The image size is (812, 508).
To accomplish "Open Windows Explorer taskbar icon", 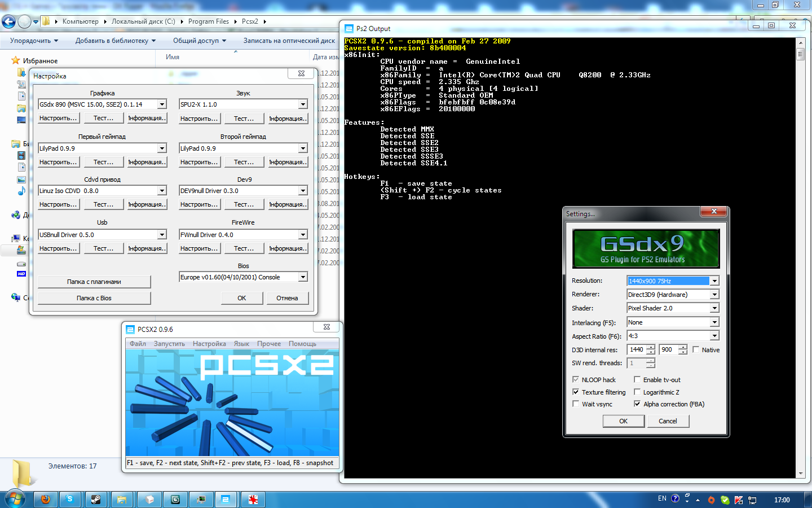I will (x=122, y=500).
